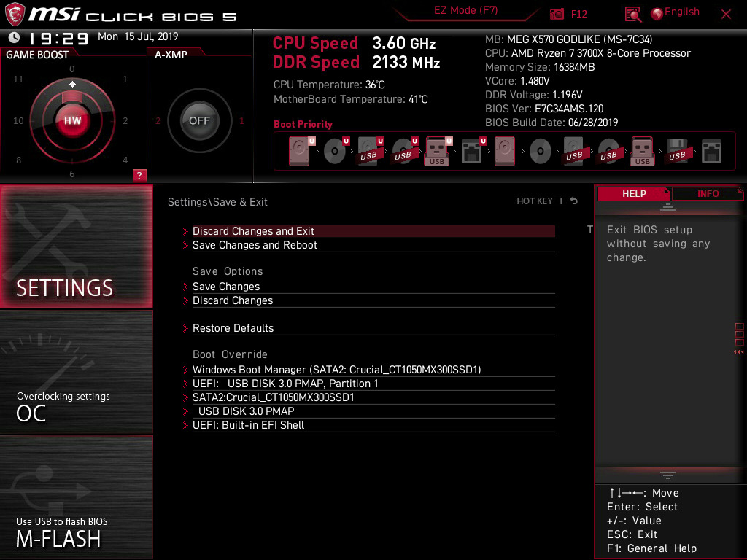Click the chevron beside Save Changes and Reboot
Screen dimensions: 747x560
pyautogui.click(x=185, y=245)
